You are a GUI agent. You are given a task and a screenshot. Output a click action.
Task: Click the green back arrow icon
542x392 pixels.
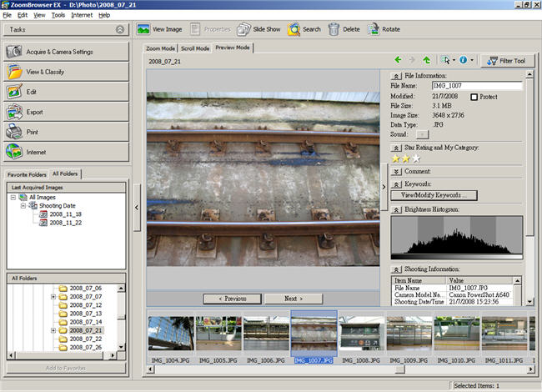(x=398, y=60)
